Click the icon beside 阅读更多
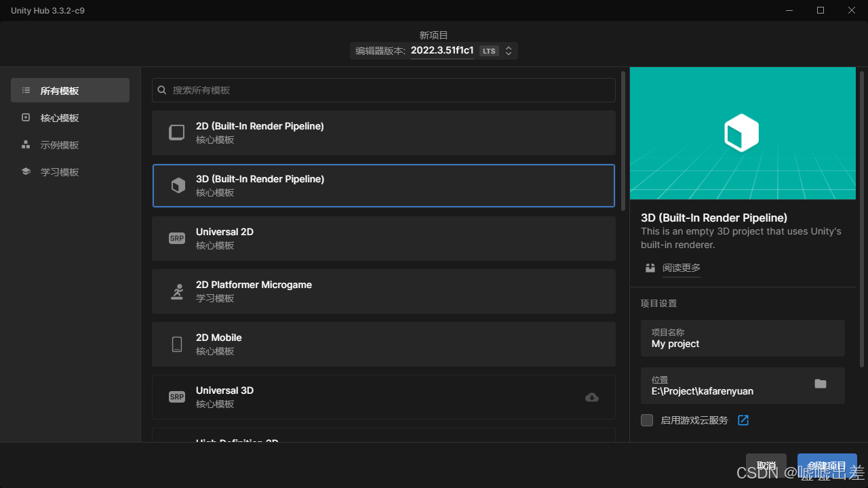Image resolution: width=868 pixels, height=488 pixels. (x=650, y=268)
